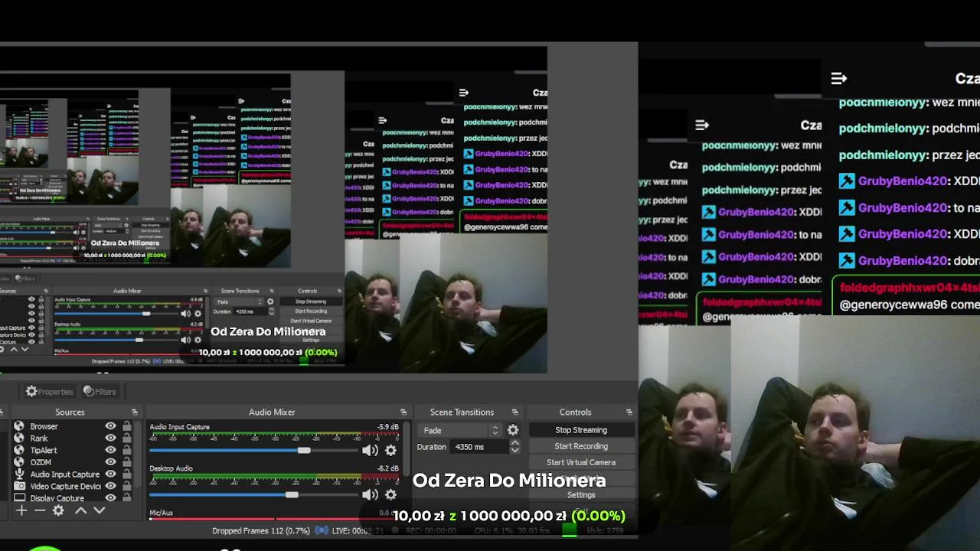This screenshot has height=551, width=980.
Task: Increase transition Duration with up stepper
Action: 514,443
